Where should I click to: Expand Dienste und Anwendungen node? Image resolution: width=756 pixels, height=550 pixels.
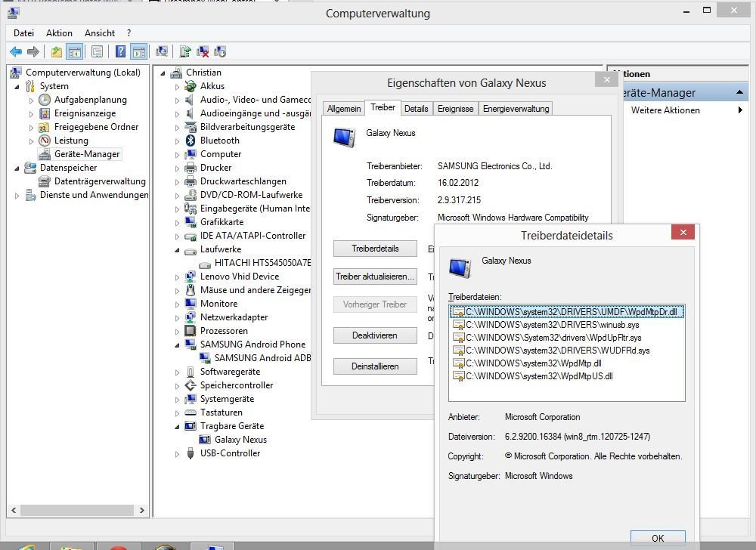pos(17,196)
